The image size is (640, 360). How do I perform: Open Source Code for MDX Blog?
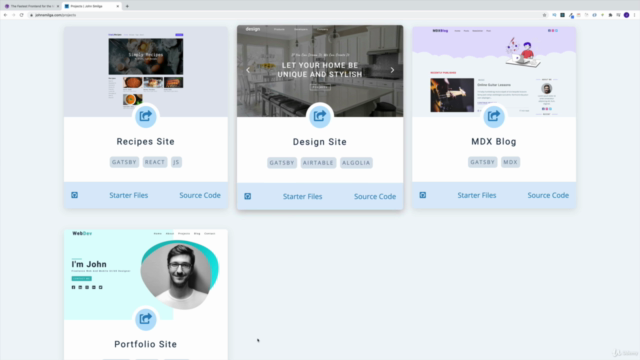click(x=548, y=195)
